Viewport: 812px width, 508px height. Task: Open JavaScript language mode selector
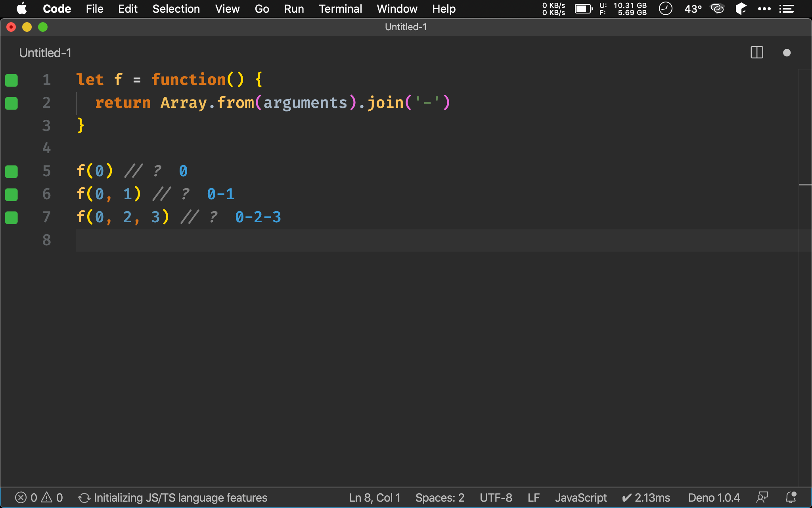(x=580, y=498)
